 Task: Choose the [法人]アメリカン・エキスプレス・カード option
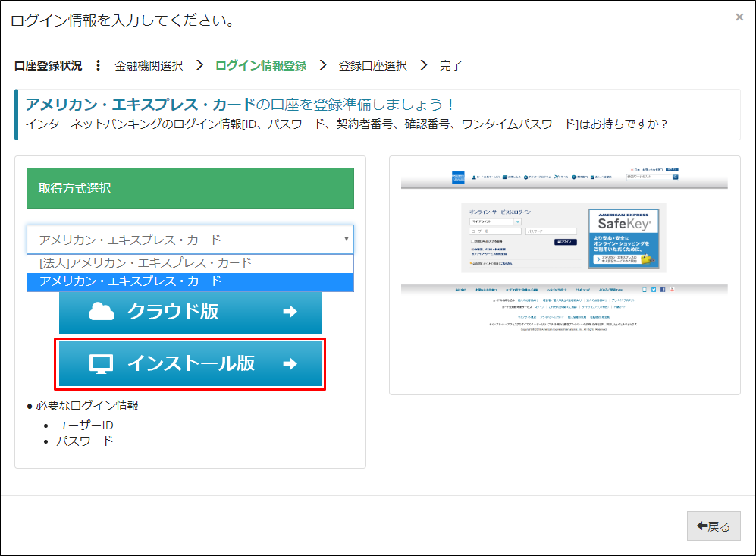[190, 263]
